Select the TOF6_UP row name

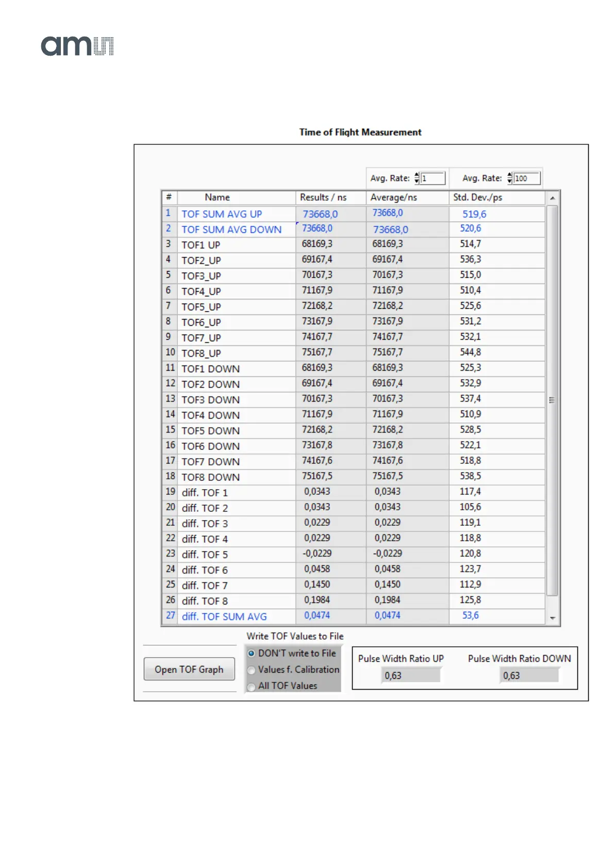pos(201,322)
